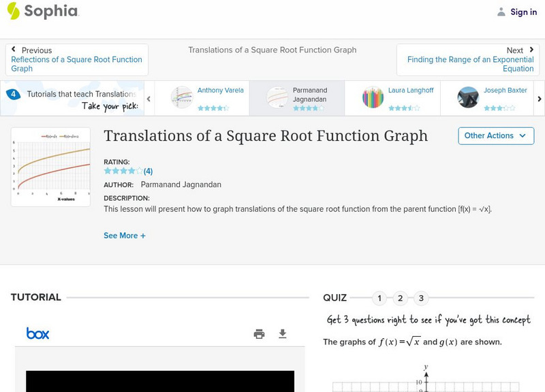This screenshot has height=392, width=545.
Task: Download the tutorial document
Action: click(283, 333)
